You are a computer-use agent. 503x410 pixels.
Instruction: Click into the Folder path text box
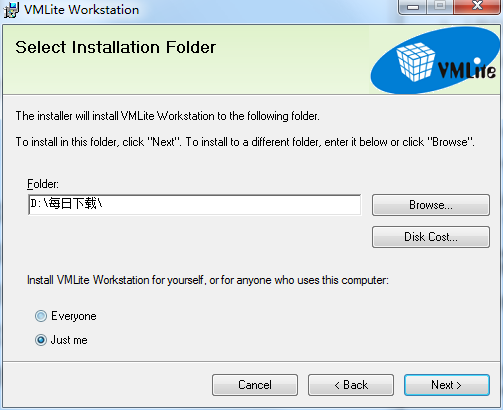coord(195,205)
